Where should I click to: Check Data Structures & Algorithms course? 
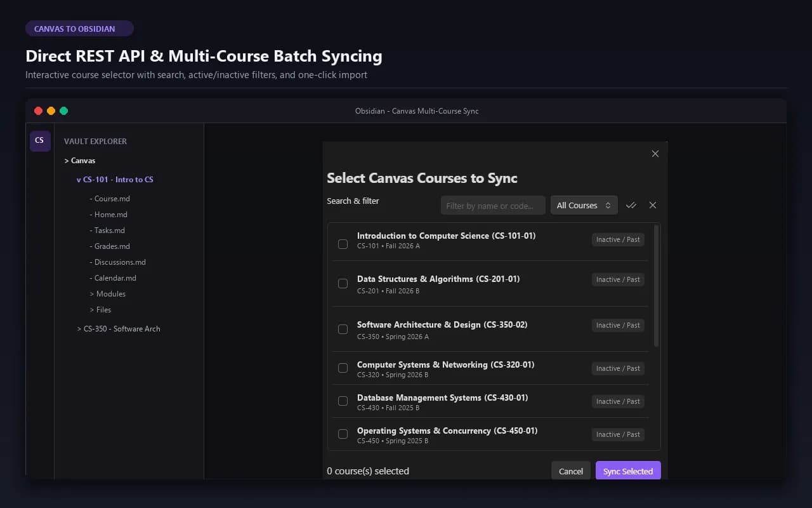343,284
